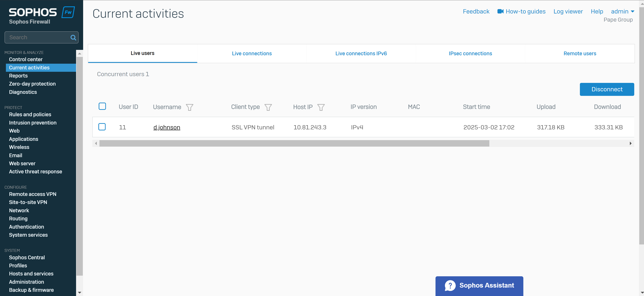Open Zero-day protection
644x296 pixels.
click(x=32, y=84)
